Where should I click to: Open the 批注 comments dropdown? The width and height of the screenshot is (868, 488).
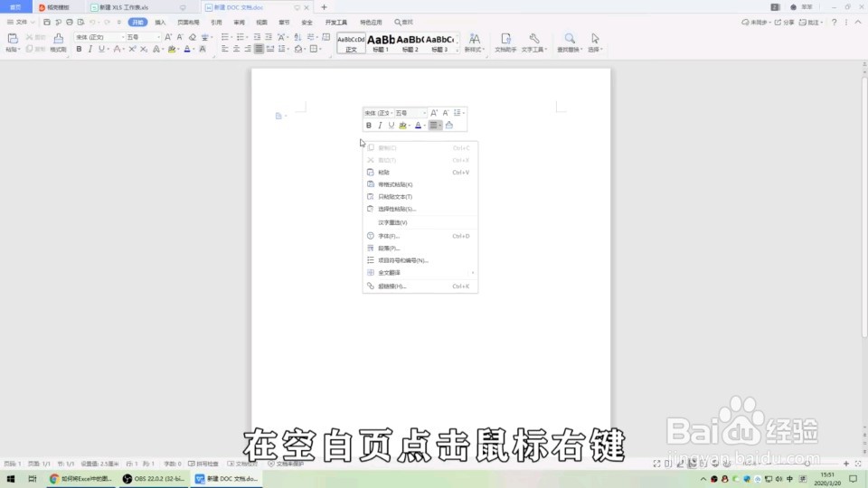[x=810, y=22]
